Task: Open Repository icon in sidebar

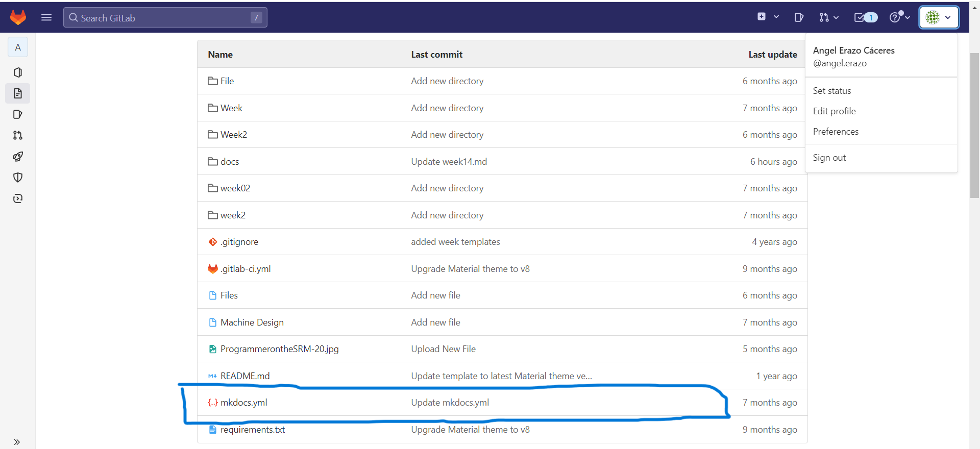Action: click(x=18, y=93)
